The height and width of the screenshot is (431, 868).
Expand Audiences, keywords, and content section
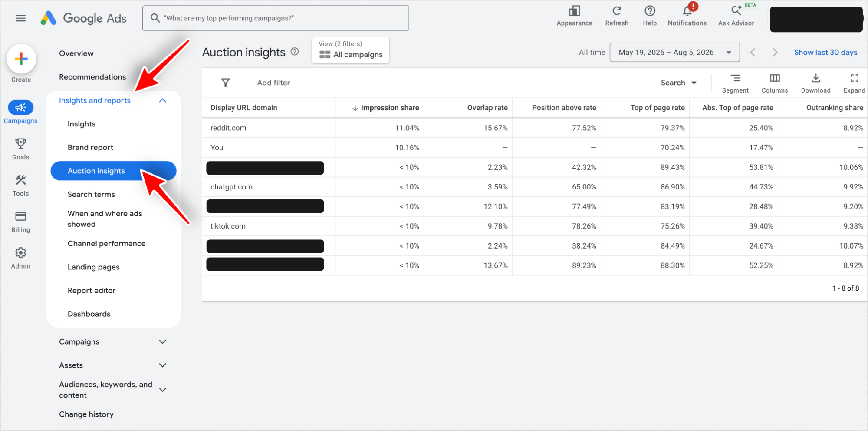click(163, 390)
